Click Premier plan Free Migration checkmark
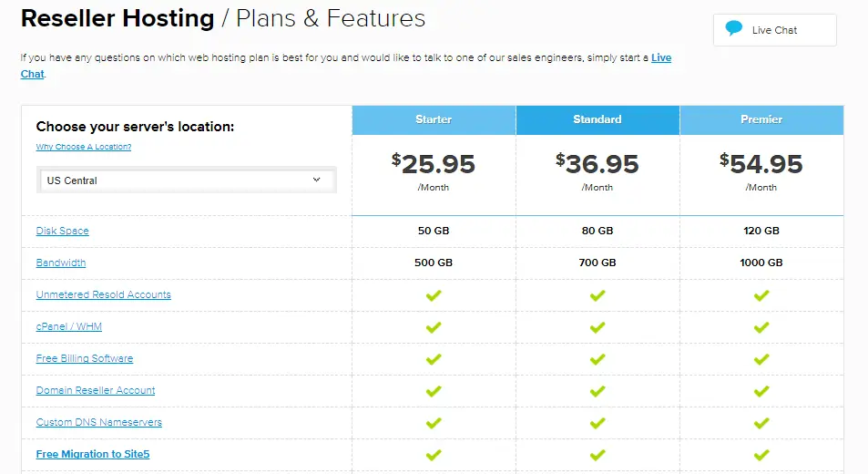 (761, 455)
